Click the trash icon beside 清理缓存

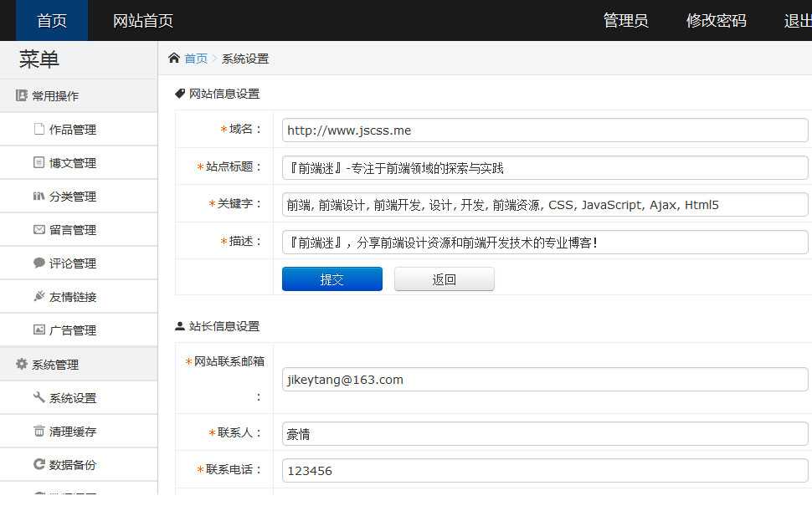point(39,431)
